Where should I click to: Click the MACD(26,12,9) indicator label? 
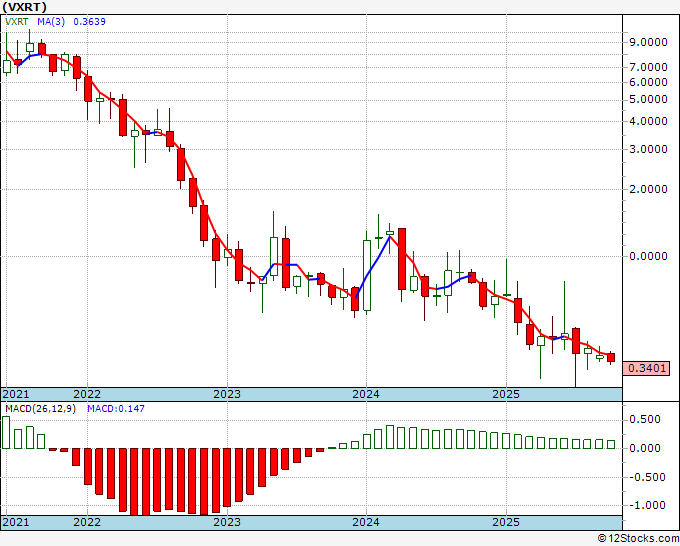tap(40, 409)
